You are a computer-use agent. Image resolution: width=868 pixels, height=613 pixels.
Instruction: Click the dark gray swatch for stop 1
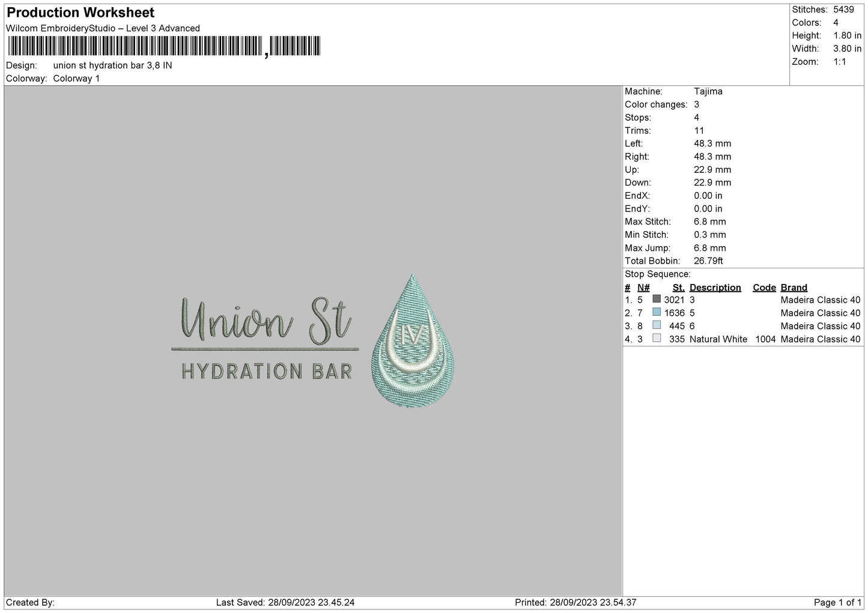(657, 299)
